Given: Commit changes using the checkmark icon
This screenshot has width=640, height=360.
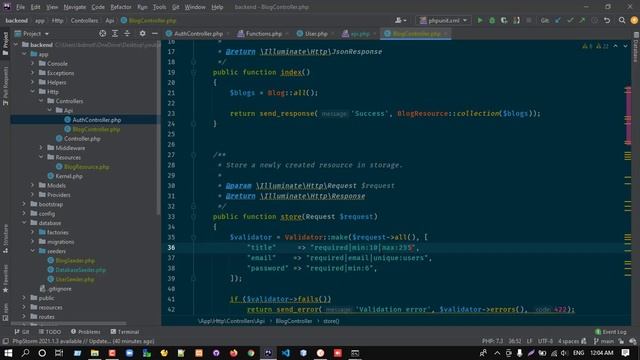Looking at the screenshot, I should pyautogui.click(x=570, y=20).
